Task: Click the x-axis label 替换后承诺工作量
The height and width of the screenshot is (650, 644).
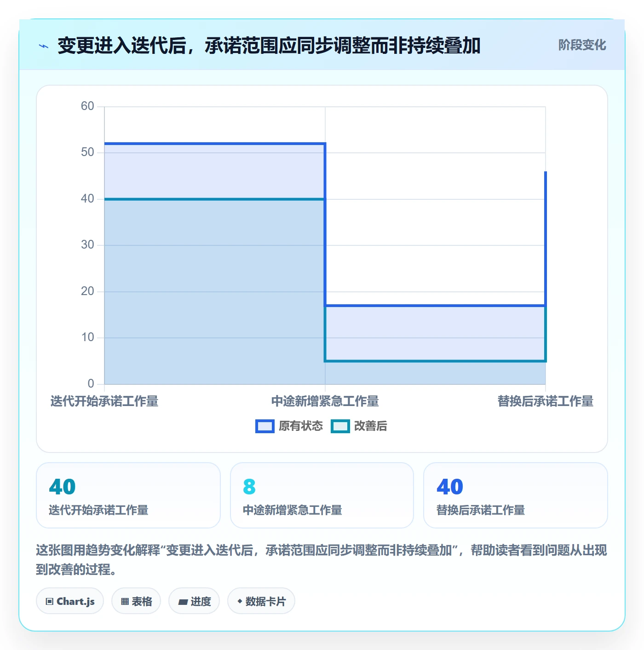Action: tap(546, 401)
